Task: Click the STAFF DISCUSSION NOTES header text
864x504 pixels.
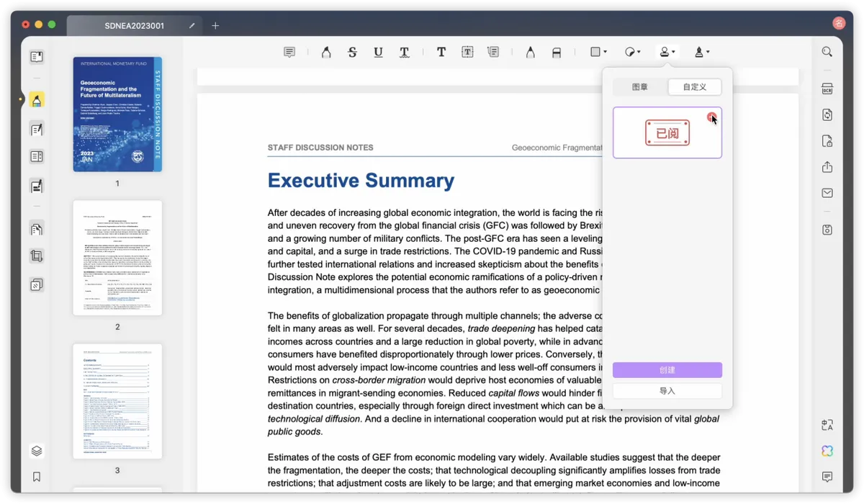Action: click(x=320, y=148)
